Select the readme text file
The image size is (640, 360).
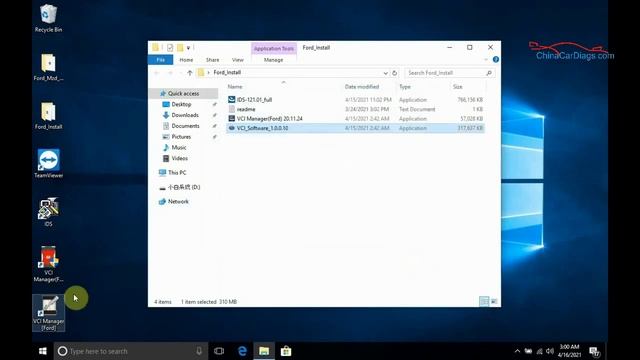pyautogui.click(x=355, y=109)
